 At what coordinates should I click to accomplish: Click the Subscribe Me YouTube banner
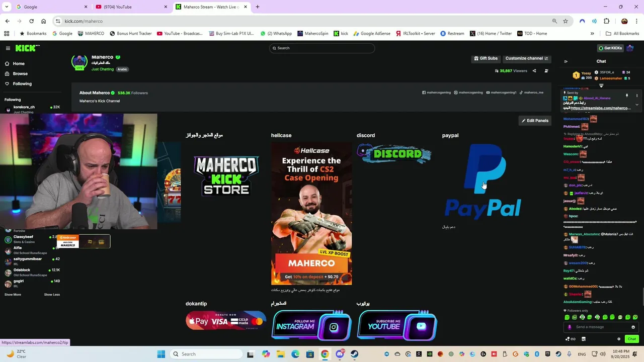397,325
